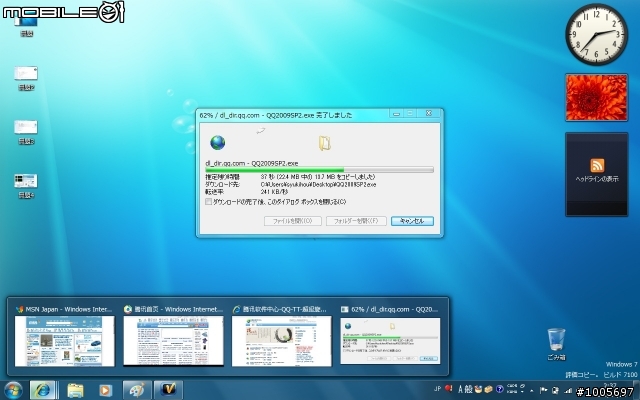Click the JP language indicator
Image resolution: width=640 pixels, height=400 pixels.
[437, 389]
